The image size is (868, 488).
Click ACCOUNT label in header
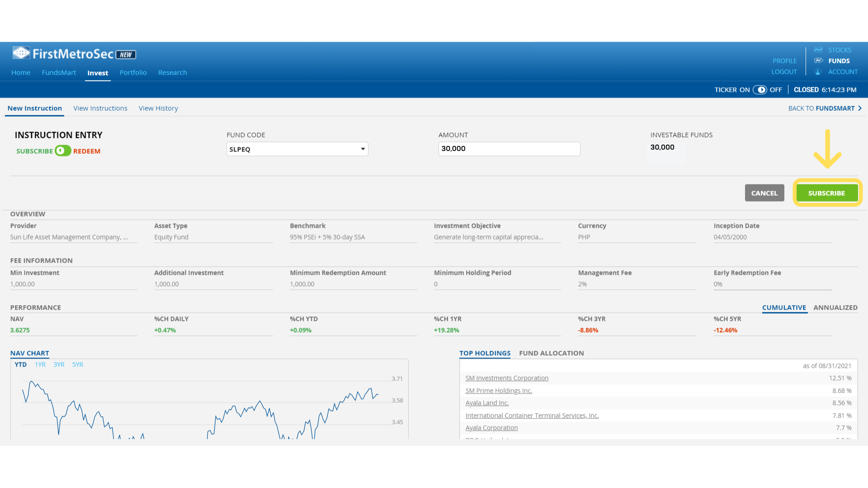click(x=843, y=72)
